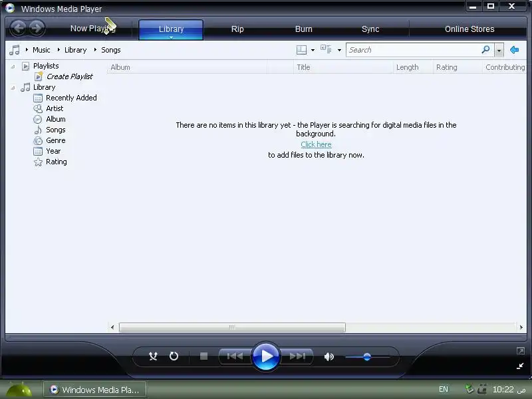The image size is (532, 399).
Task: Open the Rip tab
Action: 237,29
